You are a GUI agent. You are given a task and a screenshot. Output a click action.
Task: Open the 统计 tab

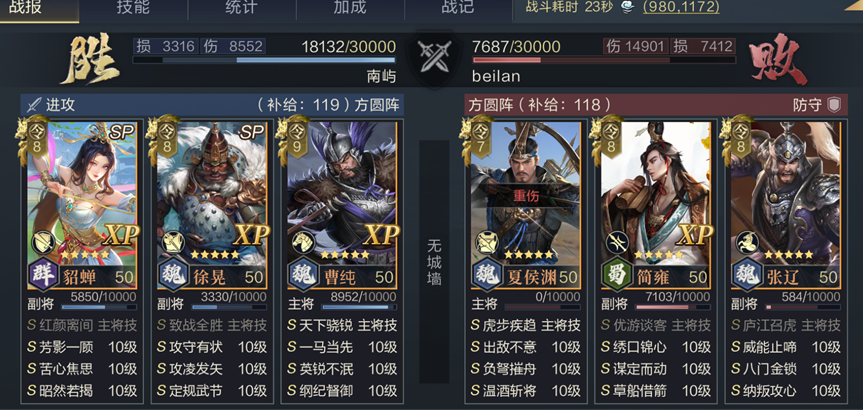click(x=242, y=8)
